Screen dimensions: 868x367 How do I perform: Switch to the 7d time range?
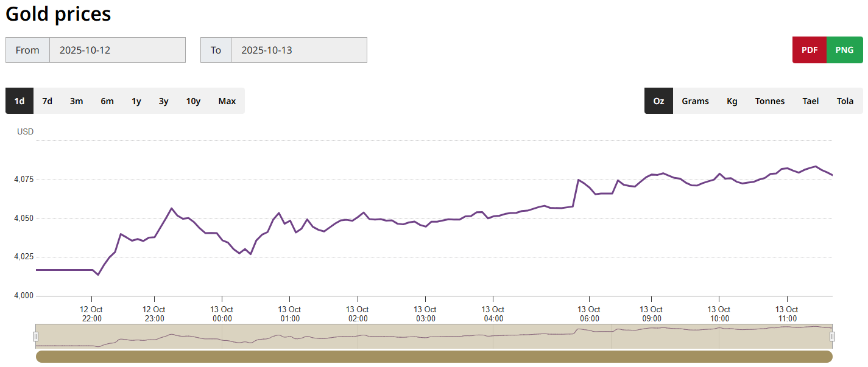click(47, 101)
